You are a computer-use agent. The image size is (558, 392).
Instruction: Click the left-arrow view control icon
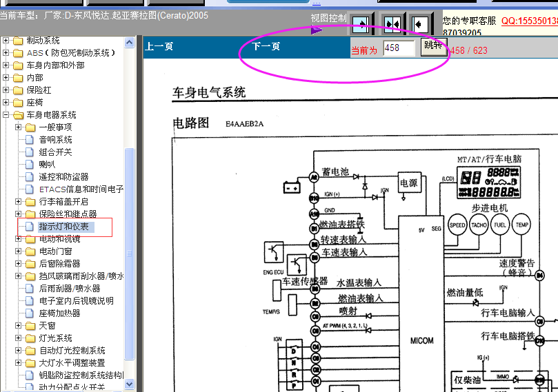click(420, 25)
